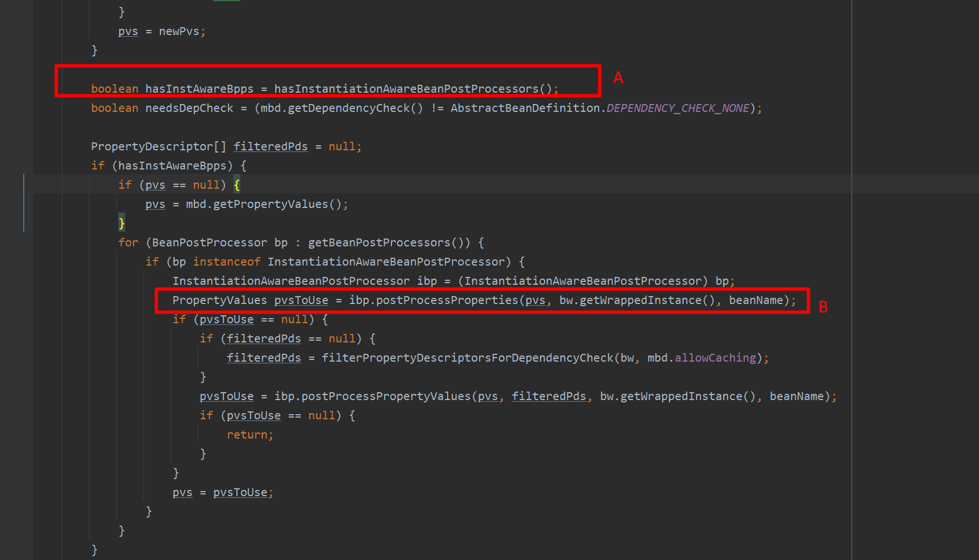Click the PropertyValues type name

click(220, 300)
